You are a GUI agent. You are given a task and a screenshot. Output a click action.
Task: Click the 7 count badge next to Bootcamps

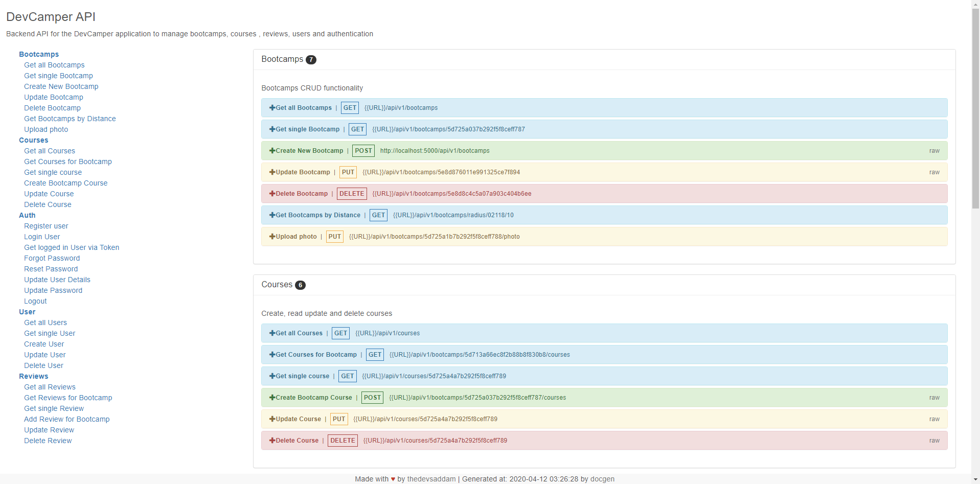click(311, 60)
